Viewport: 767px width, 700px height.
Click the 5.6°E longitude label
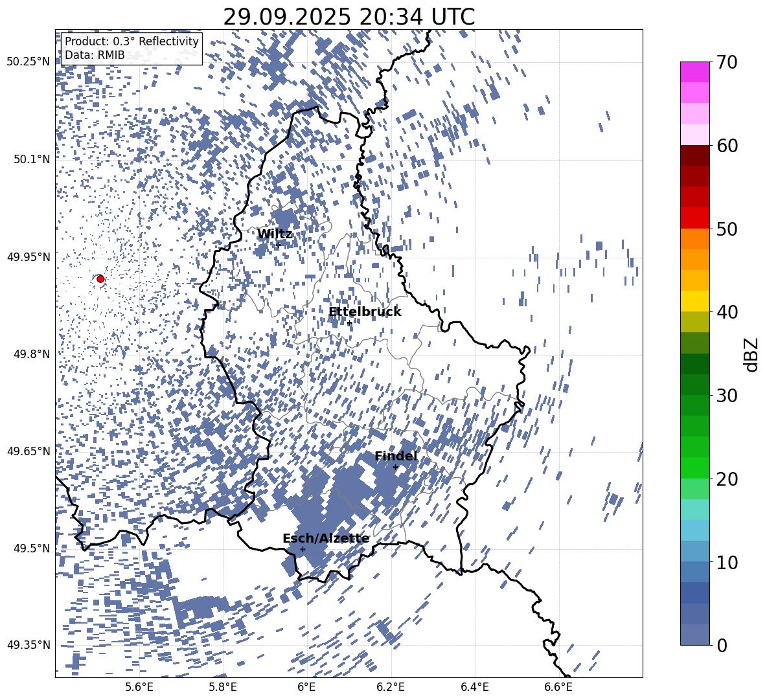pos(139,687)
